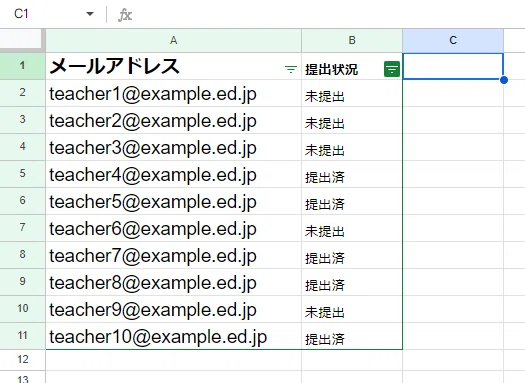Viewport: 525px width, 383px height.
Task: Select cell teacher9@example.ed.jp
Action: pyautogui.click(x=173, y=309)
